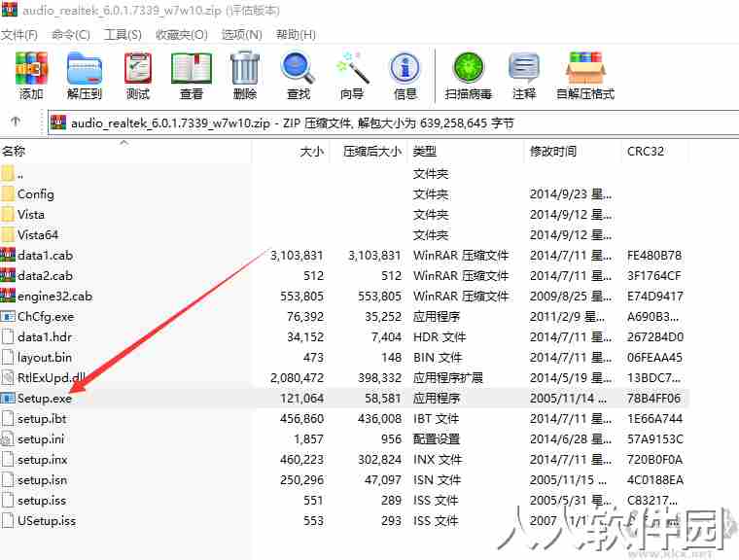Click the ChCfg.exe application icon
This screenshot has width=739, height=560.
coord(8,316)
